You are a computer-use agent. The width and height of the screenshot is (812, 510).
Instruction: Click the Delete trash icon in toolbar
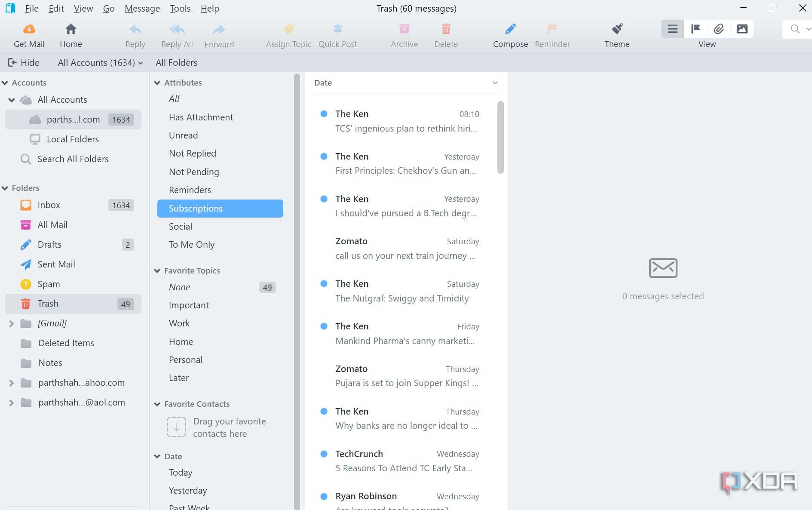point(446,29)
